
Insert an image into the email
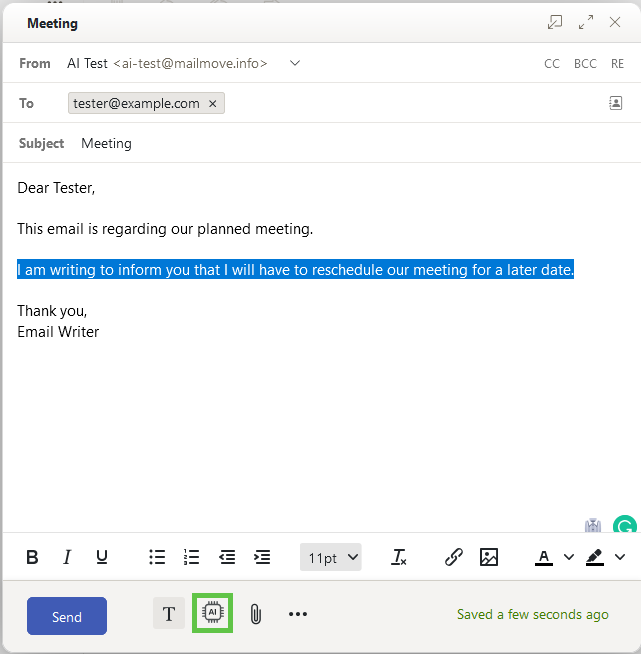(489, 557)
